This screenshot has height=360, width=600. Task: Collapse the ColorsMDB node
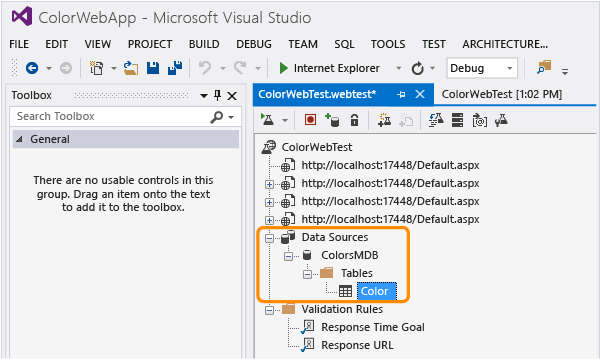[x=289, y=256]
